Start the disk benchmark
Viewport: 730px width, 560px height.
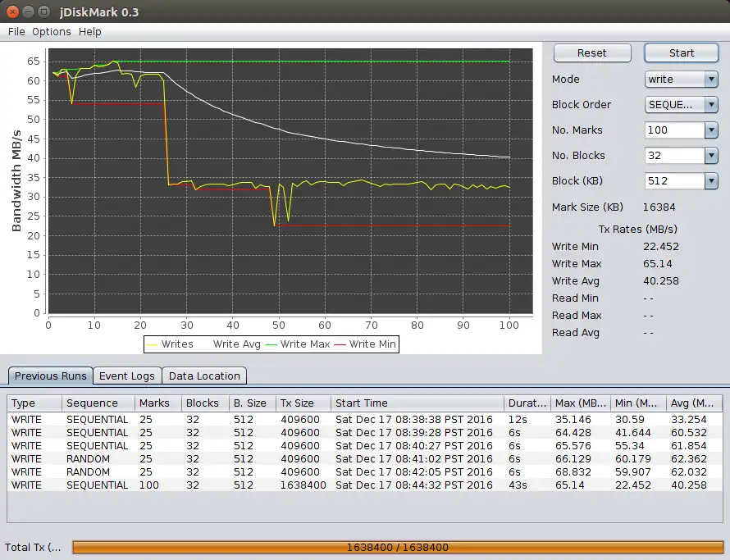coord(681,53)
